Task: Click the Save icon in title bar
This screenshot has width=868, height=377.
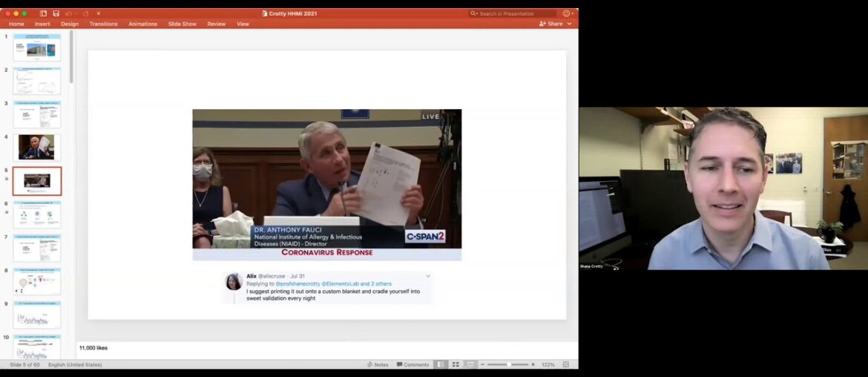Action: click(x=56, y=13)
